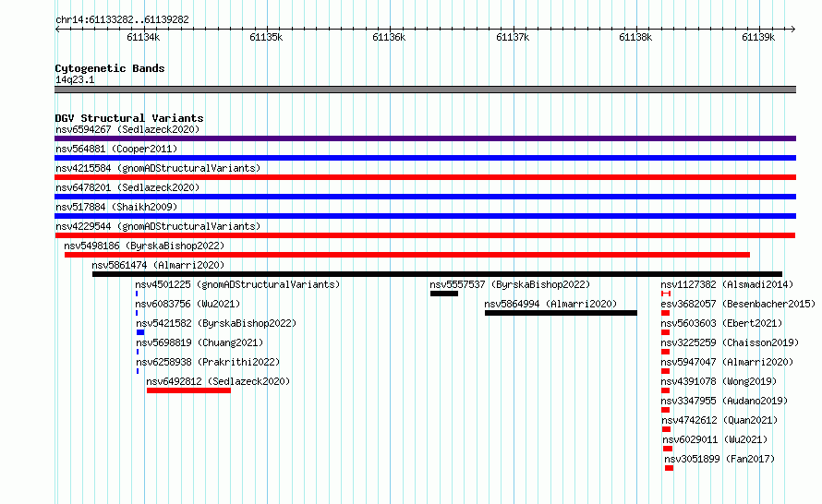Click the red esv3682057 variant bar

click(x=665, y=313)
